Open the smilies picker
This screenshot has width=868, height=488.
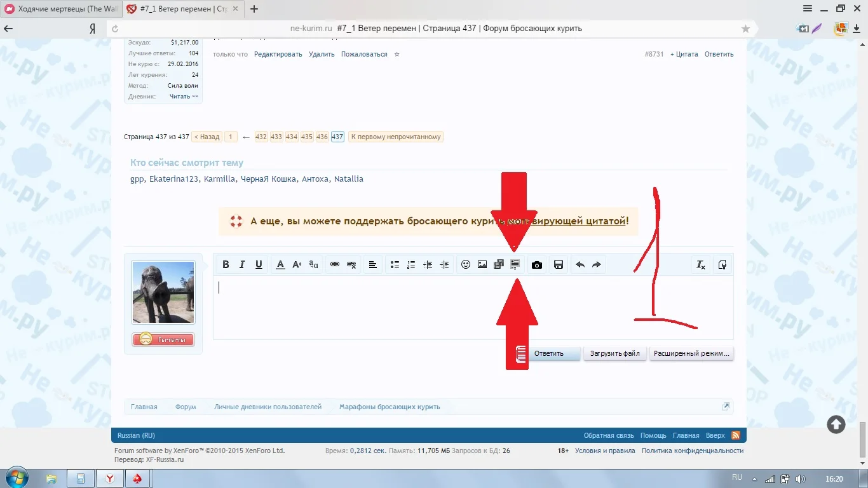tap(466, 265)
